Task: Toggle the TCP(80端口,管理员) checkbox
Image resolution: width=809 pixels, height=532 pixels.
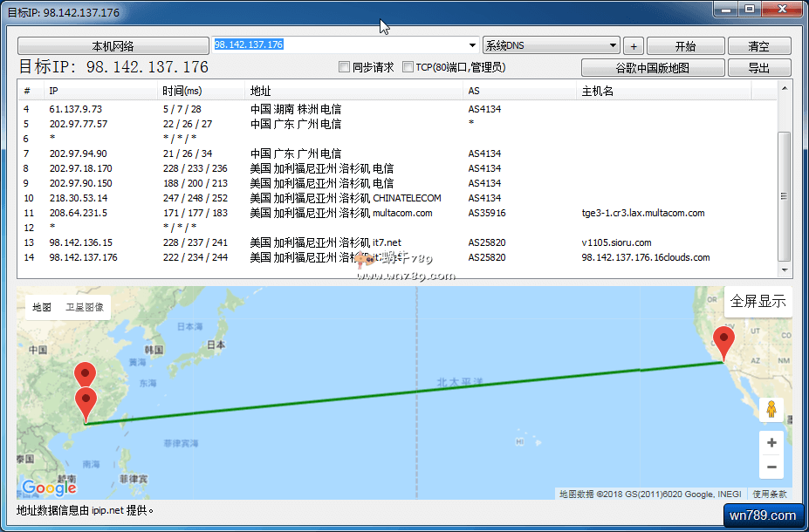Action: [408, 67]
